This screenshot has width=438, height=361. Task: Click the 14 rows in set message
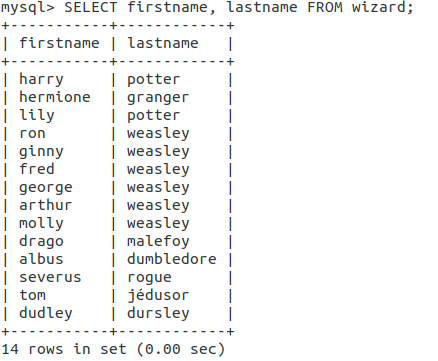pos(113,349)
